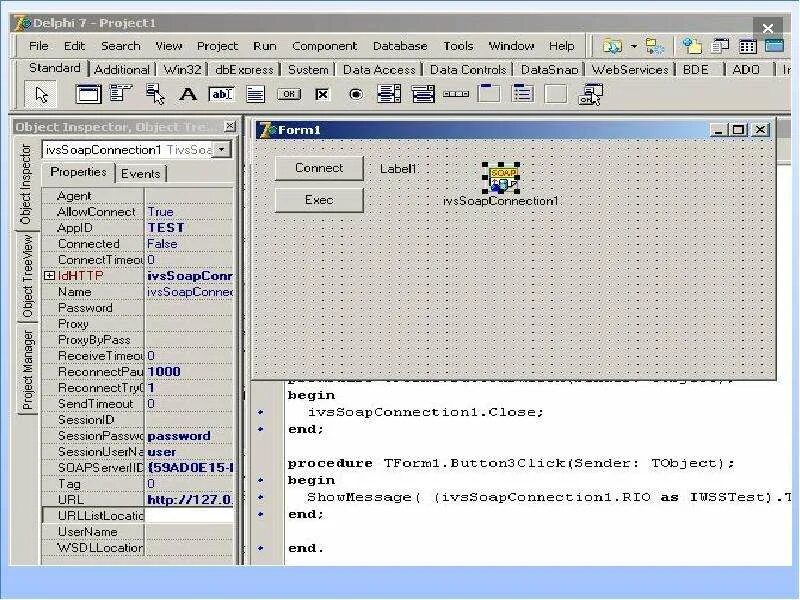
Task: Select the Memo component icon
Action: pyautogui.click(x=255, y=94)
